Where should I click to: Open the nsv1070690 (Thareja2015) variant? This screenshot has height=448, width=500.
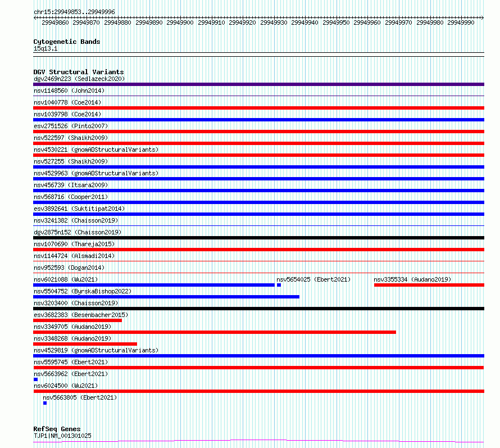[x=74, y=244]
